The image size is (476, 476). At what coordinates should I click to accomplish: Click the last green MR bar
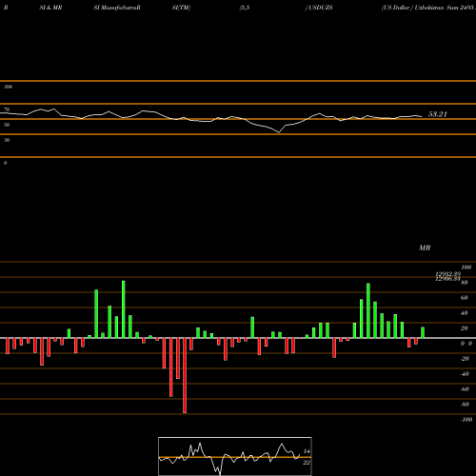tap(423, 332)
